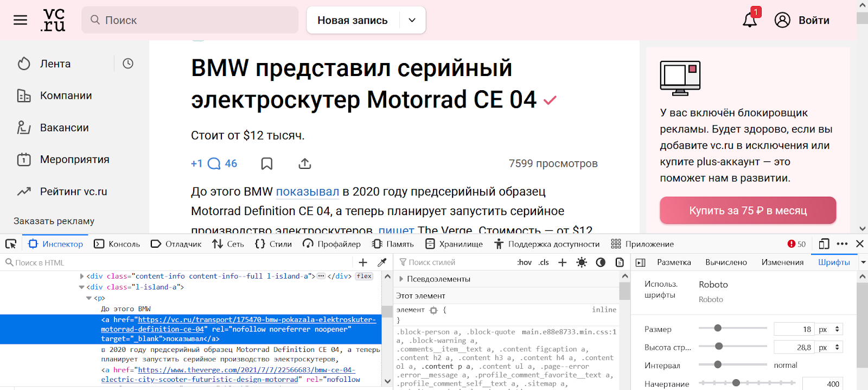The height and width of the screenshot is (390, 868).
Task: Click 'Поиск в HTML' search field
Action: [176, 262]
